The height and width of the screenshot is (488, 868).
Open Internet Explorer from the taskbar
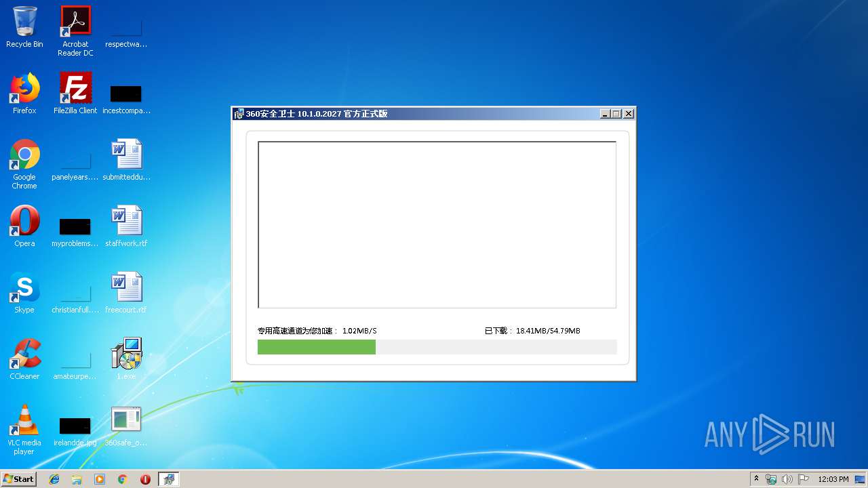point(54,479)
